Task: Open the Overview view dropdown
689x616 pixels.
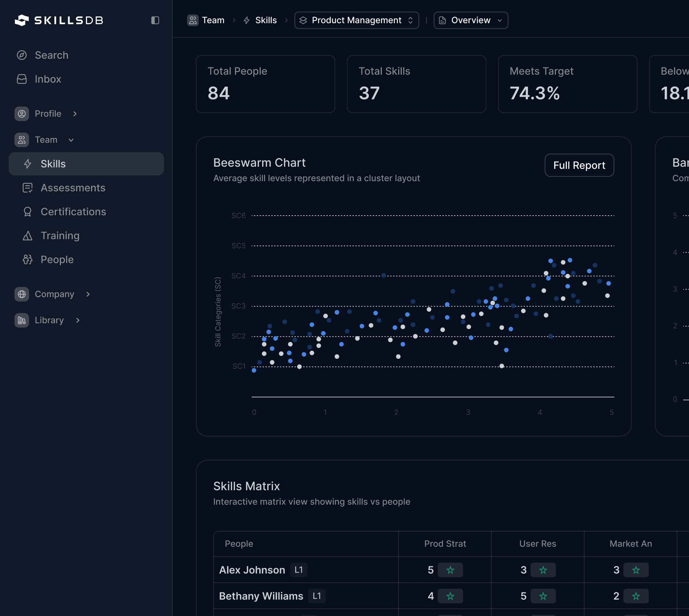Action: pyautogui.click(x=471, y=20)
